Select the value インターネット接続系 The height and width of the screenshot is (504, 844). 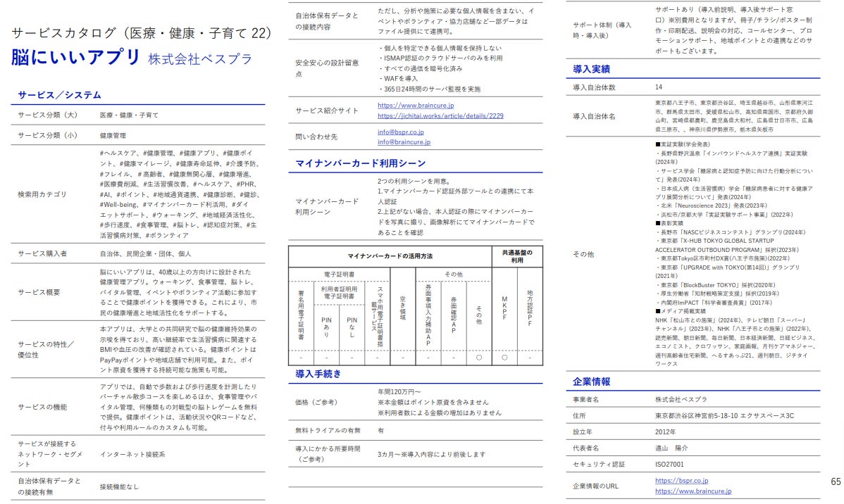tap(132, 455)
